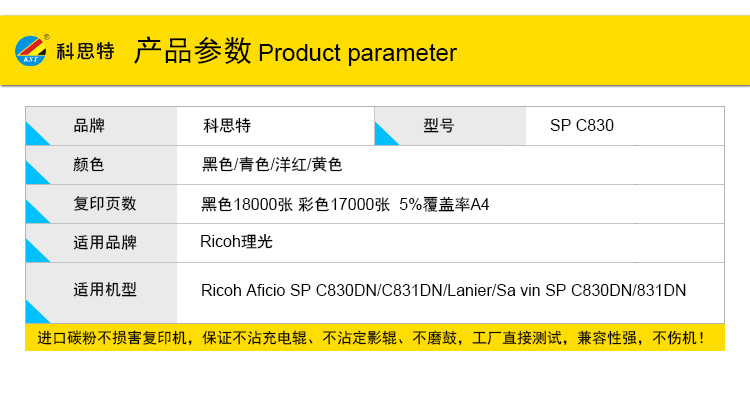Screen dimensions: 750x415
Task: Select the 黑色18000张 page yield text
Action: pos(247,204)
